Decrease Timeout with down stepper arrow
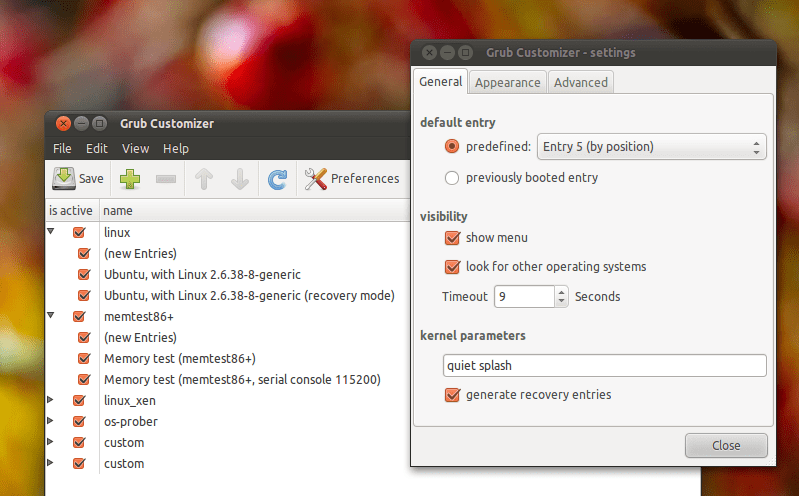 561,301
